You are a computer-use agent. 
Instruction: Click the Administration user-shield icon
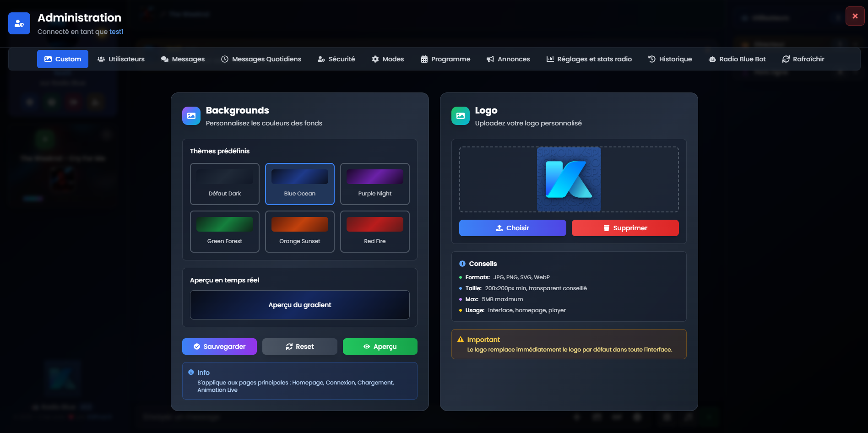click(x=19, y=23)
